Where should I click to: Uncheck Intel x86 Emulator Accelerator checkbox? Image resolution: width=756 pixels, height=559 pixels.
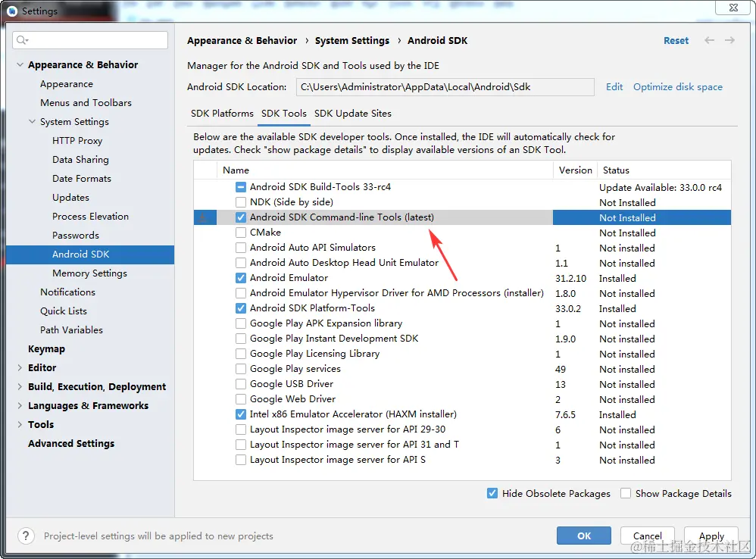pos(241,414)
